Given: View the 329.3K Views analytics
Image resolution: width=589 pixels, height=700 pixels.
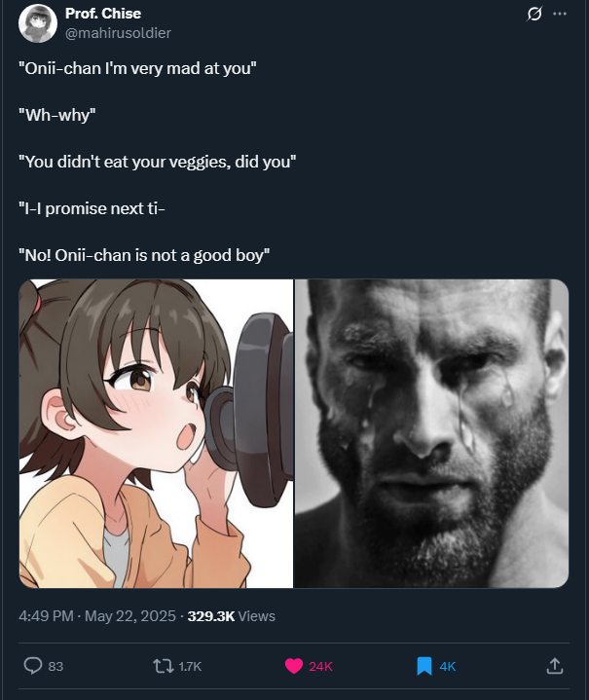Looking at the screenshot, I should point(232,616).
